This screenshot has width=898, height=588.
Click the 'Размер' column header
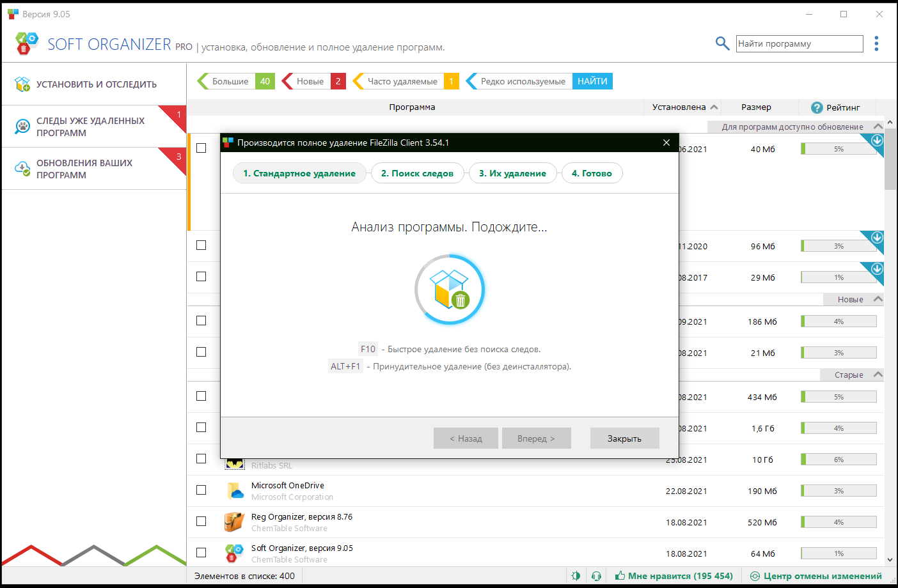point(756,107)
